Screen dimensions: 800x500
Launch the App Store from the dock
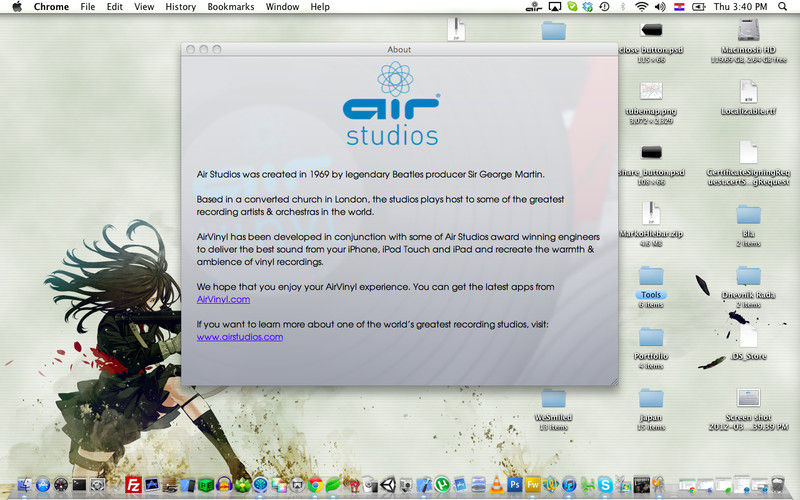(43, 485)
